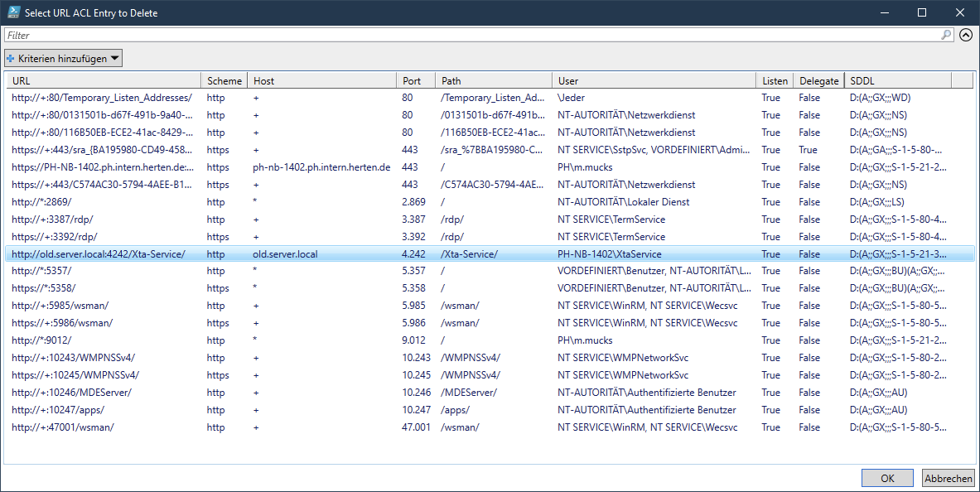
Task: Select row http://+:5985/wsman/
Action: pyautogui.click(x=490, y=306)
